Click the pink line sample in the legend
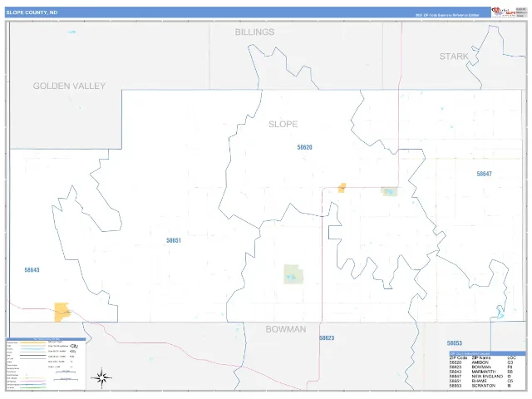532x399 pixels. click(33, 381)
